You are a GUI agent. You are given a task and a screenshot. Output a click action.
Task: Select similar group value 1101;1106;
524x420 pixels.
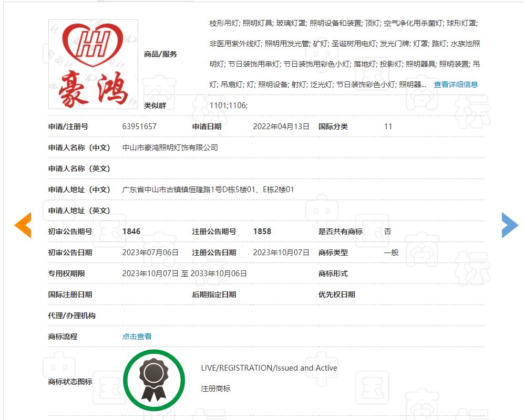[x=229, y=106]
